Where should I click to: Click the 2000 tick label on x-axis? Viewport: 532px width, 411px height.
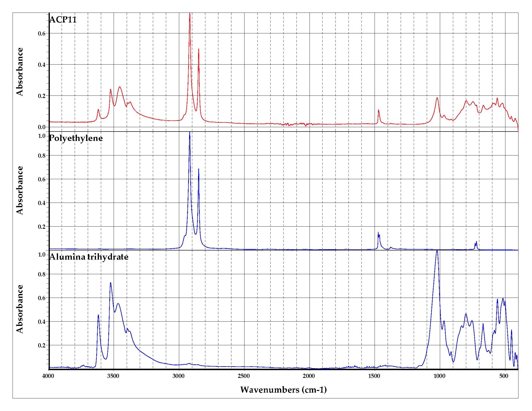(x=309, y=376)
